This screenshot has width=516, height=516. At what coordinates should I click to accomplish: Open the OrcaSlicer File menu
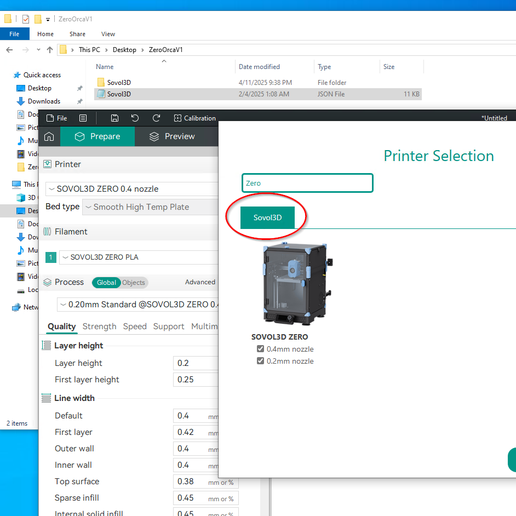coord(57,118)
